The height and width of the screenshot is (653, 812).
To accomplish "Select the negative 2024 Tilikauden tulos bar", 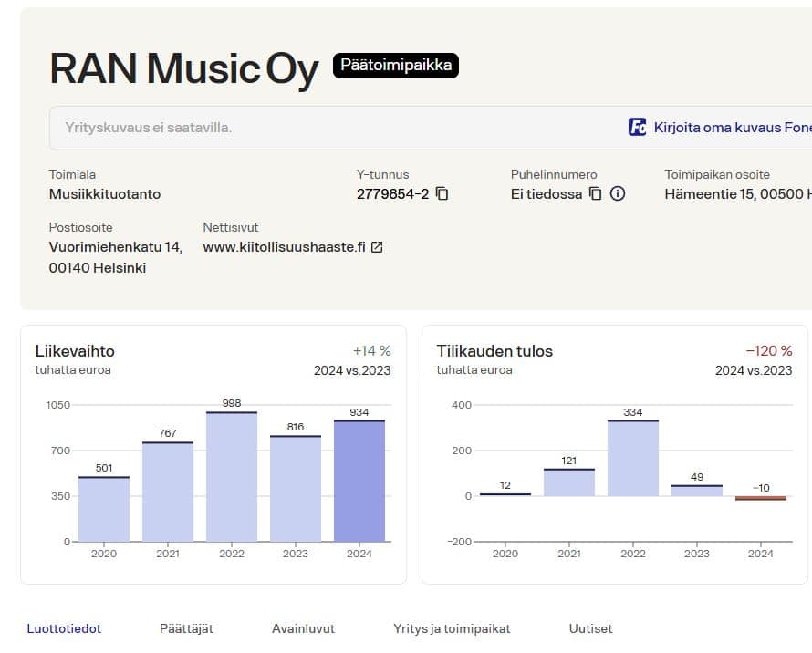I will tap(761, 498).
